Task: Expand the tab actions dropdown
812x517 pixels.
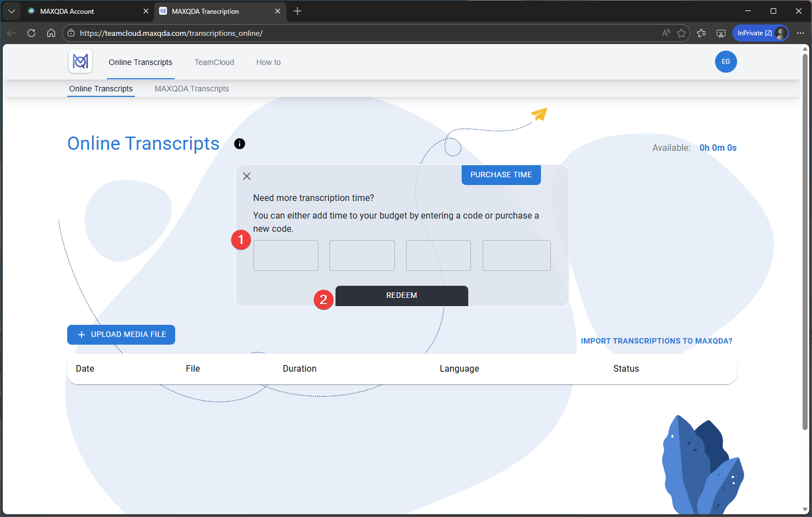Action: 11,11
